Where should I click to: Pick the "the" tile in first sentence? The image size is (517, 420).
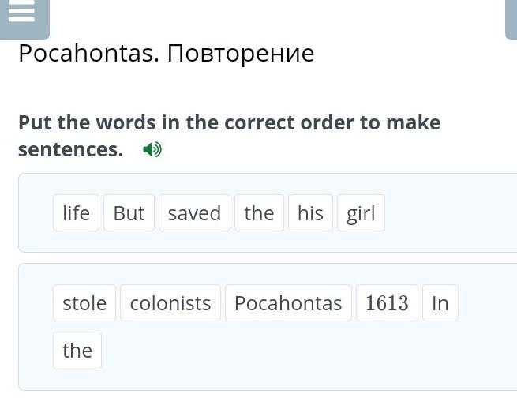[259, 212]
